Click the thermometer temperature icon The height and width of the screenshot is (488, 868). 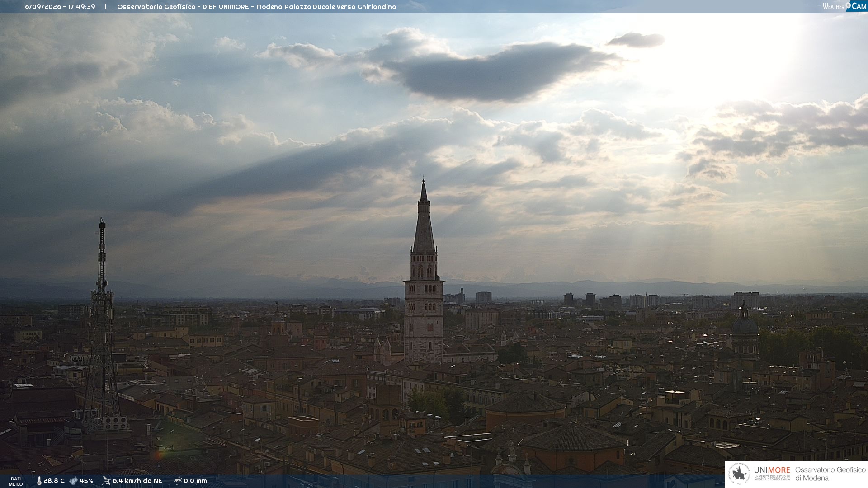[x=39, y=481]
